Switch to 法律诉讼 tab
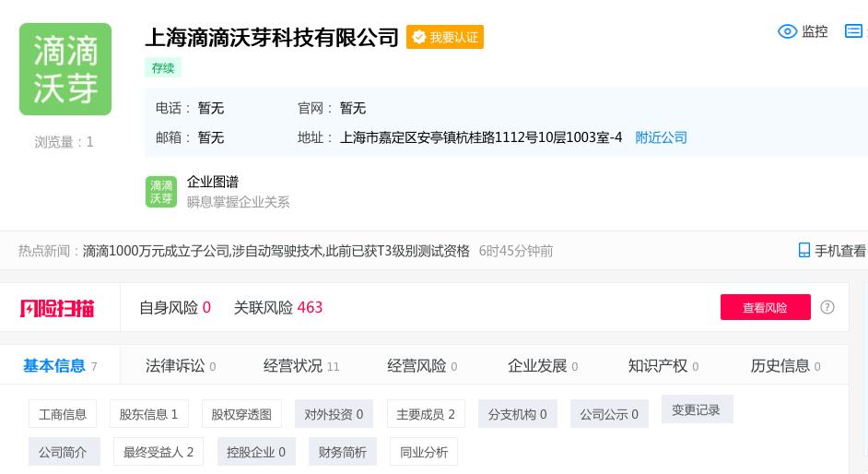This screenshot has height=474, width=868. click(181, 366)
